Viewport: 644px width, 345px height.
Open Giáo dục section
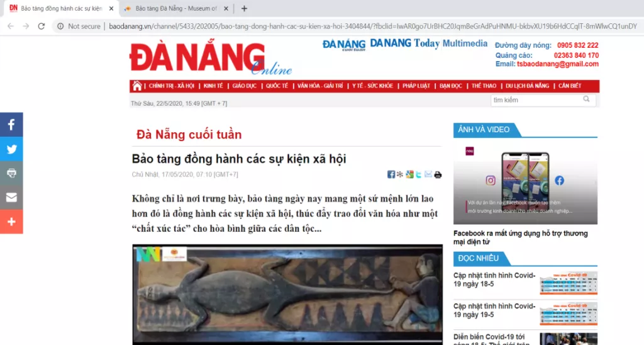(245, 86)
